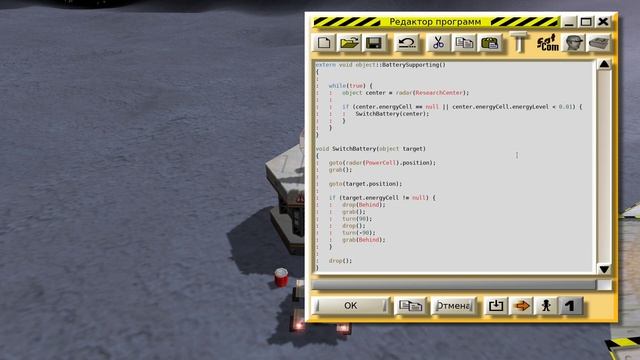Compile the program with the down-arrow box icon
This screenshot has width=640, height=360.
tap(496, 306)
